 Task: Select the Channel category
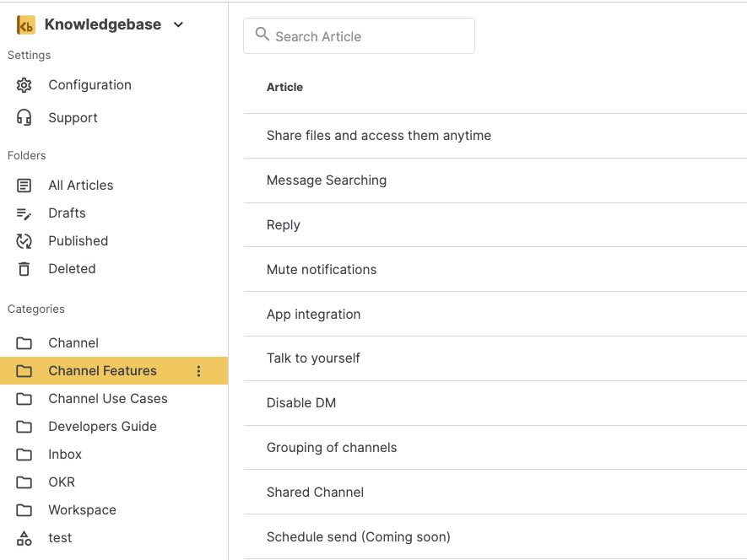[73, 343]
